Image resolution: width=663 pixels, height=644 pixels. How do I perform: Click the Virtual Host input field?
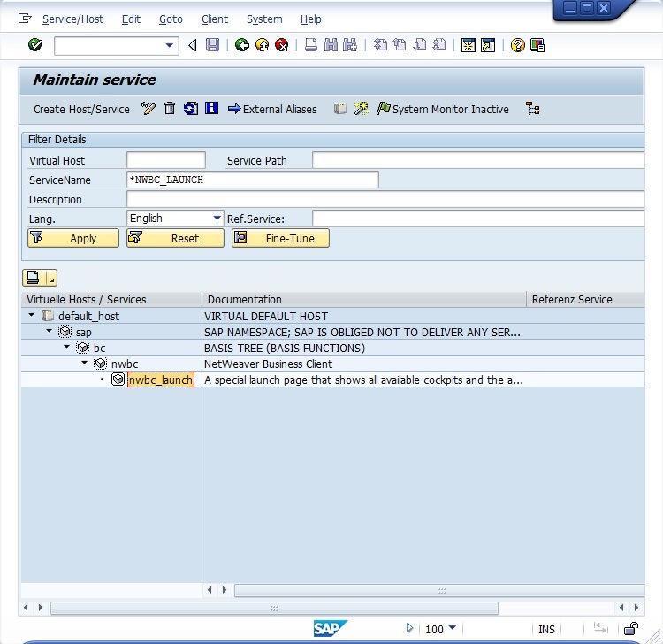pyautogui.click(x=166, y=160)
